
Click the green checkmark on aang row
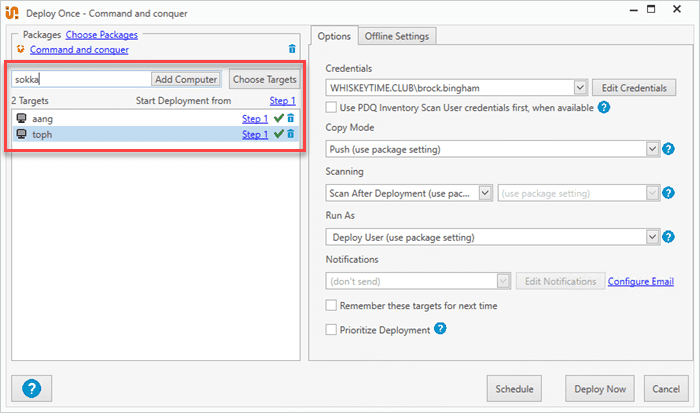tap(279, 118)
